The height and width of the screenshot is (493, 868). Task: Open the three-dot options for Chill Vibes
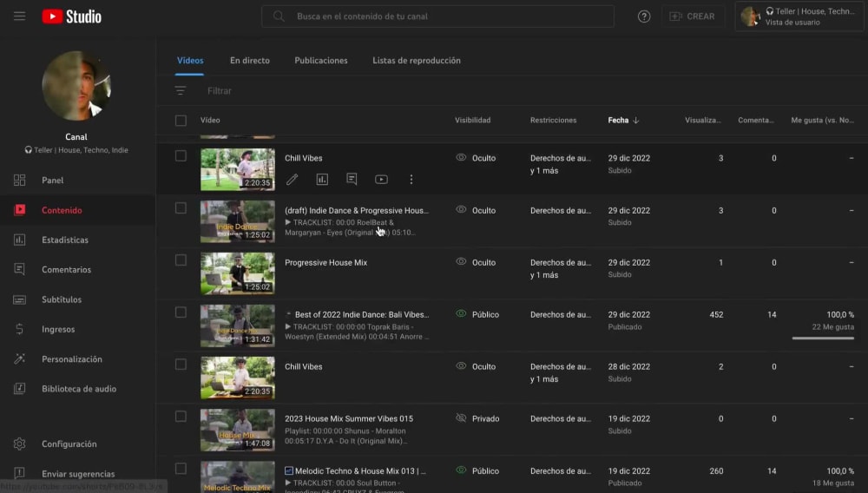tap(411, 180)
